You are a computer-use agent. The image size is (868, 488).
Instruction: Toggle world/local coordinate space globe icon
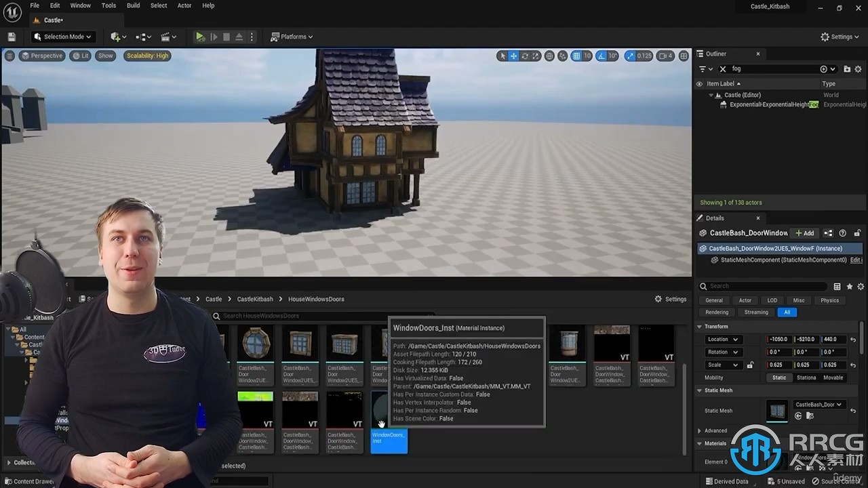point(549,56)
